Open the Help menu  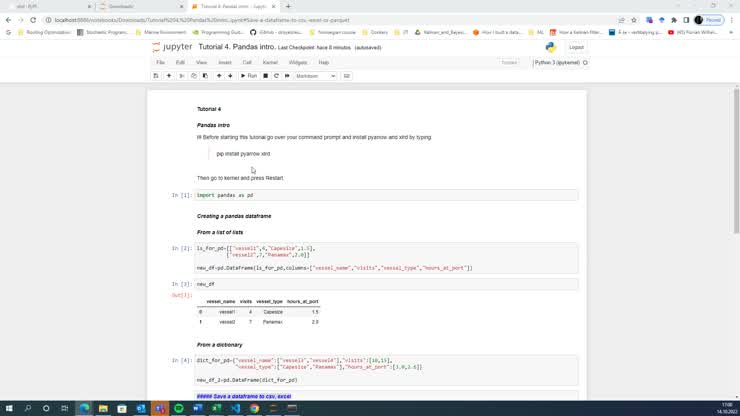point(324,62)
